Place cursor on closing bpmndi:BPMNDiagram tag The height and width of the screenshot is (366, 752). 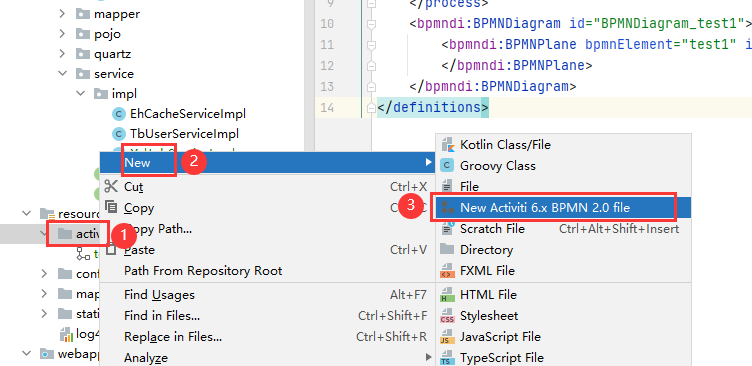493,86
